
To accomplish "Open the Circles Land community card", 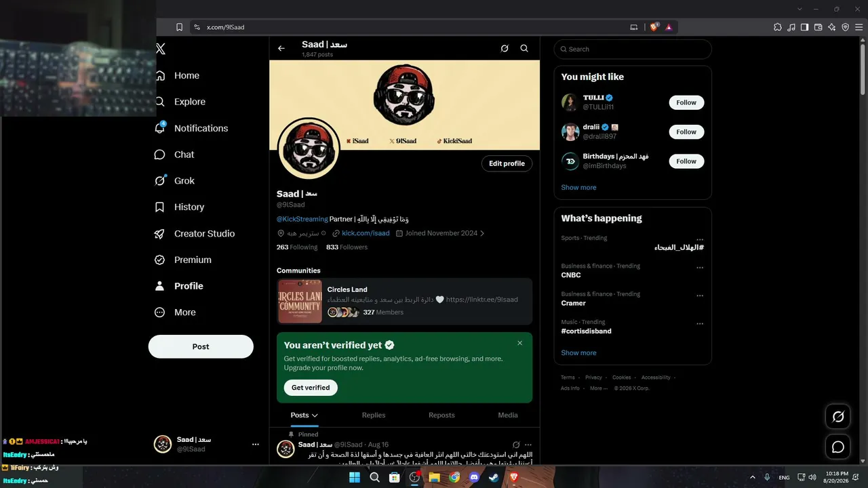I will [404, 302].
